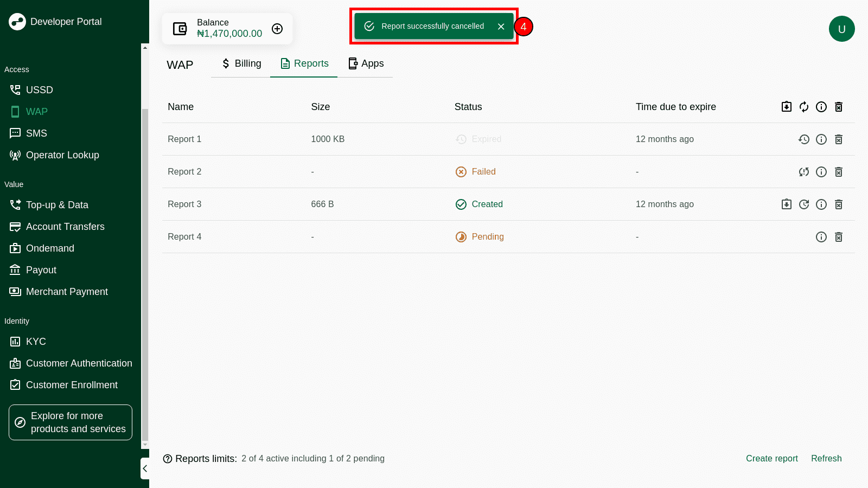Screen dimensions: 868x488
Task: Delete Report 1 using trash icon
Action: click(x=838, y=139)
